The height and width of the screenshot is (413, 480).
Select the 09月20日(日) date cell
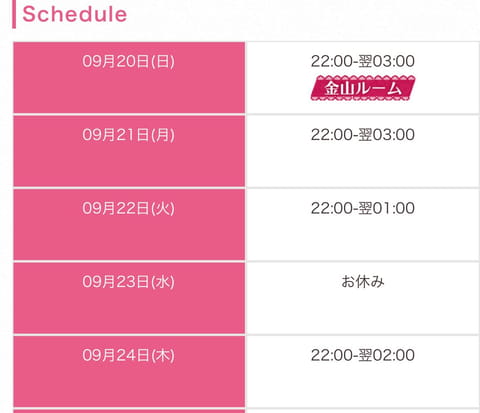129,78
